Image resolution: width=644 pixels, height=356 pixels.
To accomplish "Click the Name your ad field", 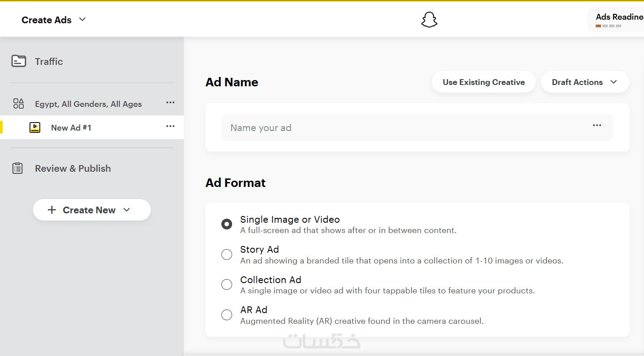I will (x=402, y=128).
